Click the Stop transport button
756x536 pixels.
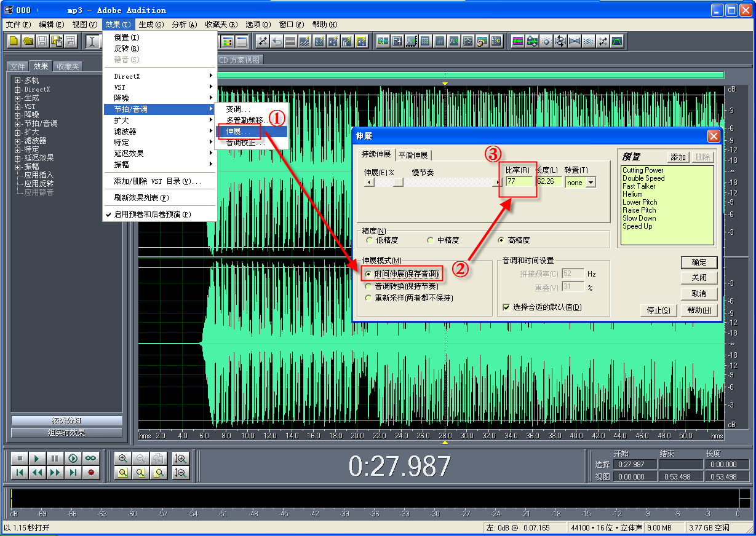(x=19, y=459)
